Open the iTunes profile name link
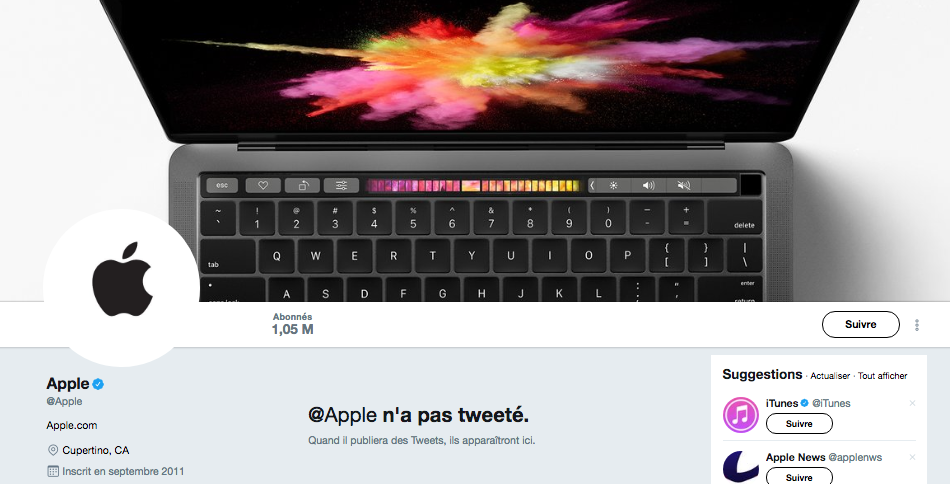 point(782,403)
